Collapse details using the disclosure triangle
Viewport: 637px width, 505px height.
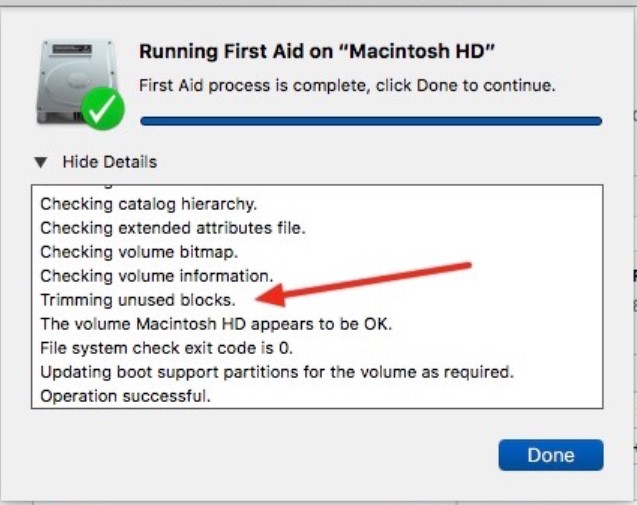click(40, 162)
